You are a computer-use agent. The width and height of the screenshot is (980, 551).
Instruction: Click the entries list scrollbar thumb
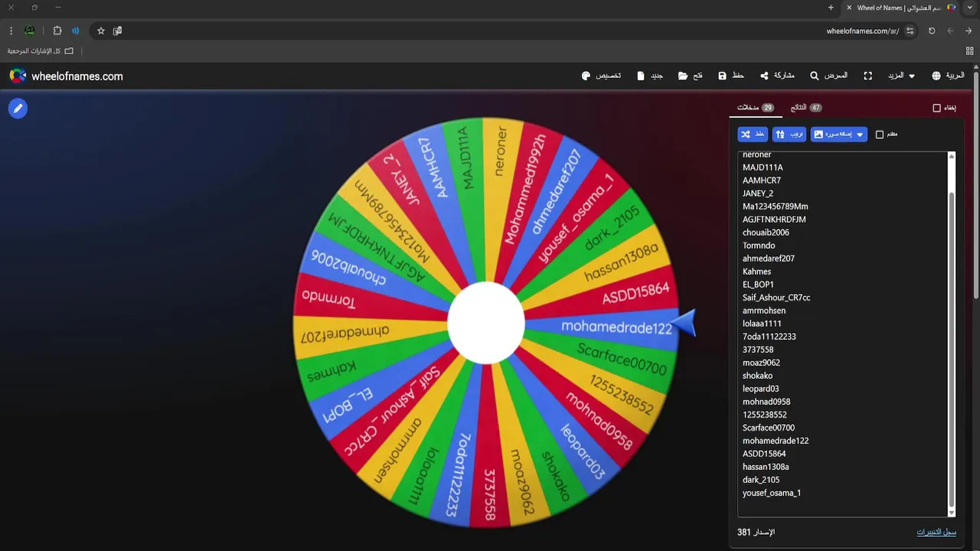952,348
